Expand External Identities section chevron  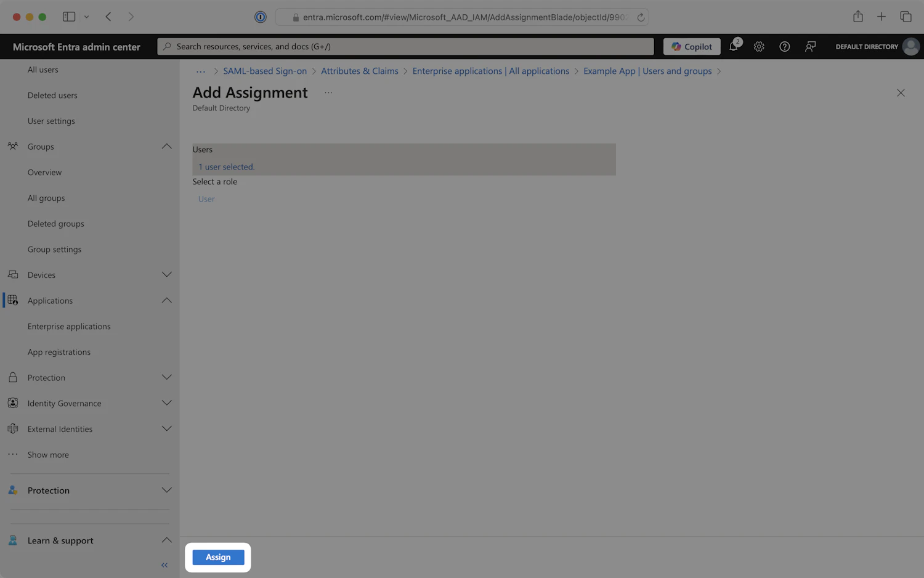166,429
